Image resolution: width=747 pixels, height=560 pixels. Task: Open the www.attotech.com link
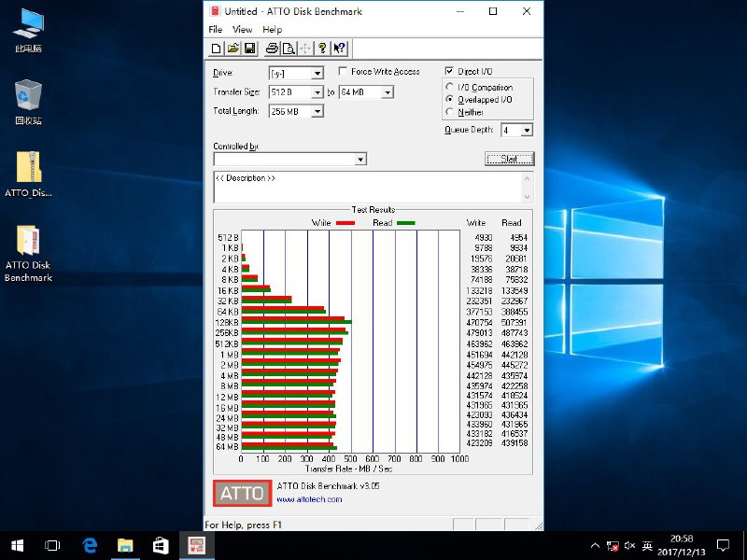[x=309, y=499]
